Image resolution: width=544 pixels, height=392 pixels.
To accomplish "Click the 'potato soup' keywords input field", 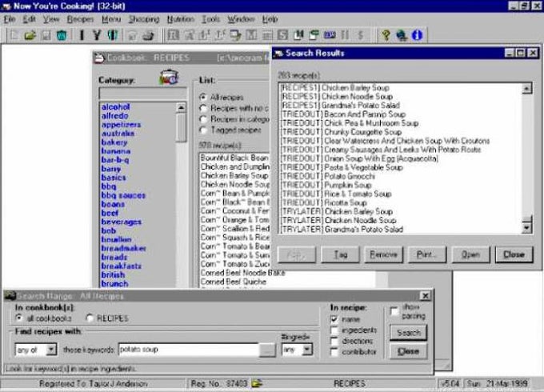I will (189, 350).
